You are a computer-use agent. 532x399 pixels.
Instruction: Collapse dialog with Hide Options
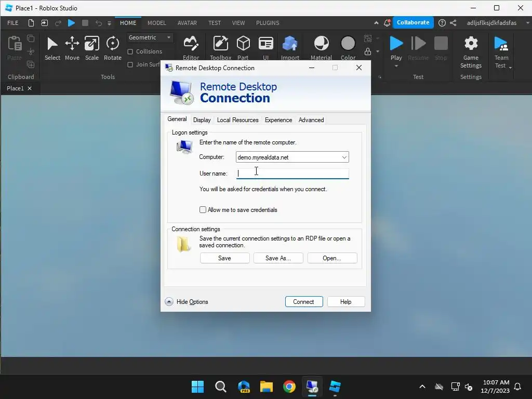[187, 302]
